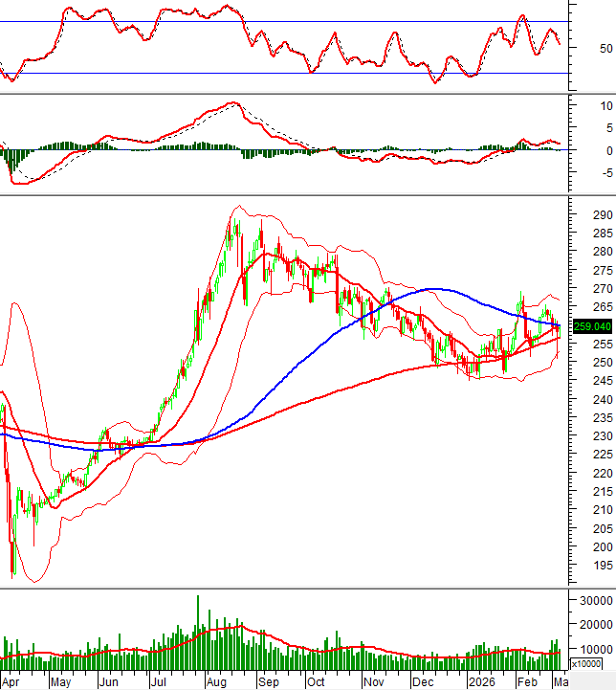Click the 290 price level on axis

[x=602, y=215]
